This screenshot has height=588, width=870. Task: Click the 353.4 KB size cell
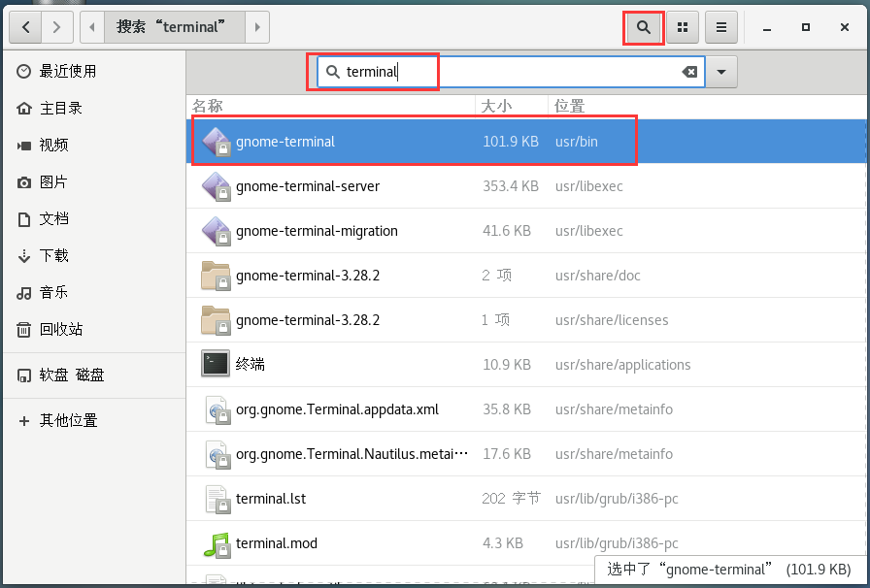(511, 186)
